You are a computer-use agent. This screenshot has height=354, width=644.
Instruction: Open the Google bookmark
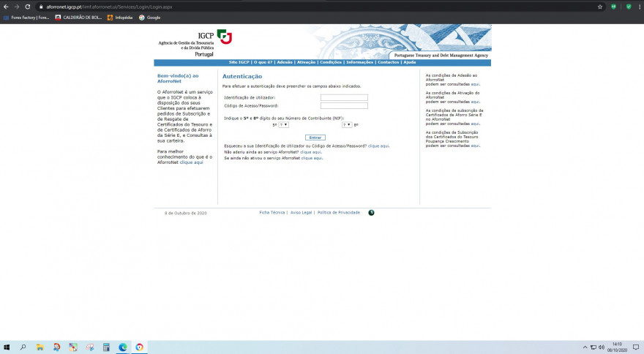[x=150, y=18]
